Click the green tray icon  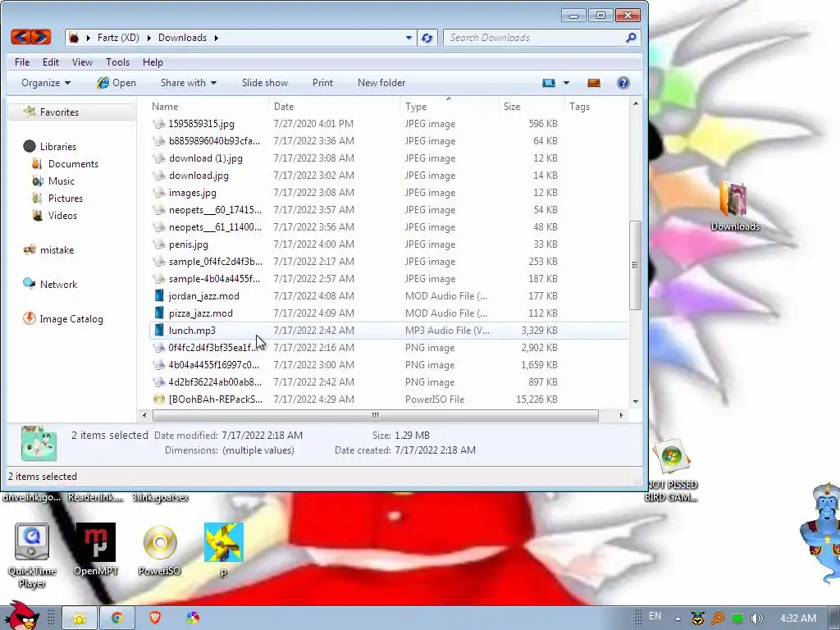pos(737,619)
